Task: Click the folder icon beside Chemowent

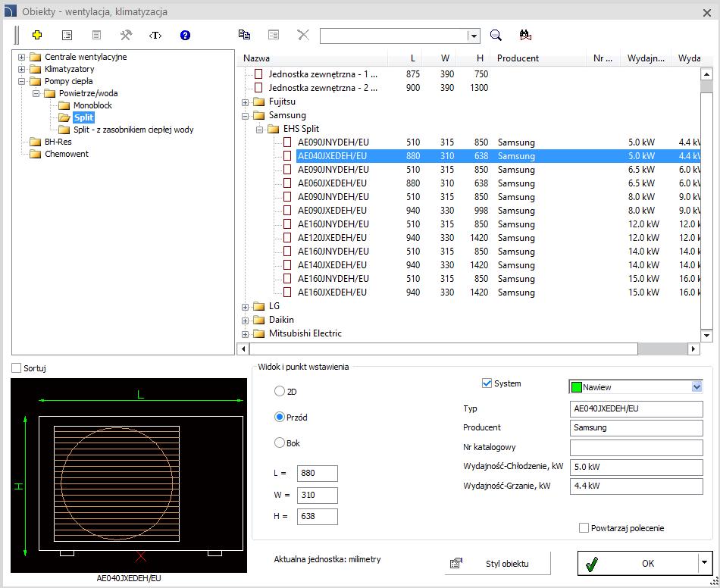Action: 36,154
